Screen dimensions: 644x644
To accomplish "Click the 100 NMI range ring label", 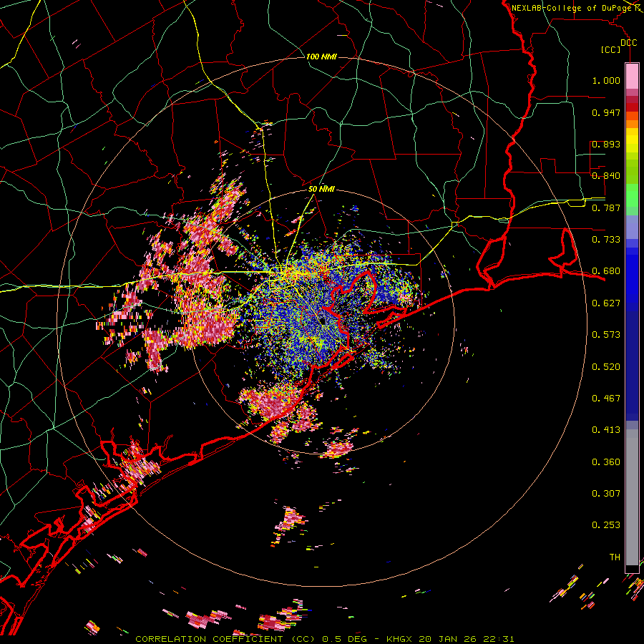I will 321,57.
